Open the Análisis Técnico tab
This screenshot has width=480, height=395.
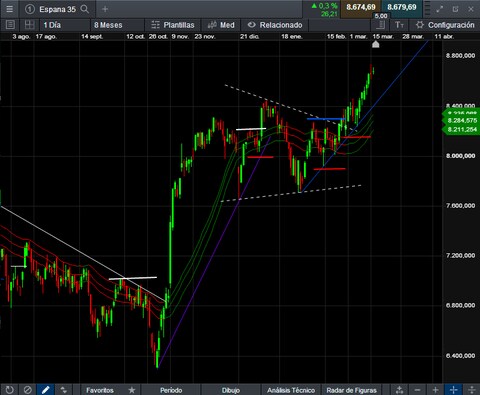[x=291, y=390]
